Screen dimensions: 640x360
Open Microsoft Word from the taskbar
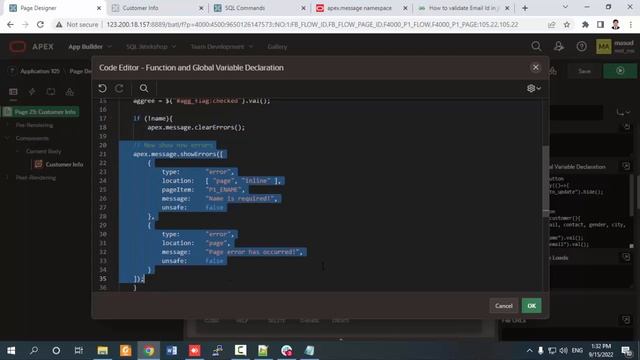172,350
